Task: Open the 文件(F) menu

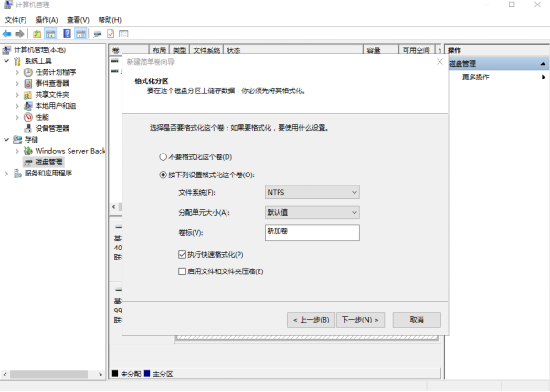Action: (16, 20)
